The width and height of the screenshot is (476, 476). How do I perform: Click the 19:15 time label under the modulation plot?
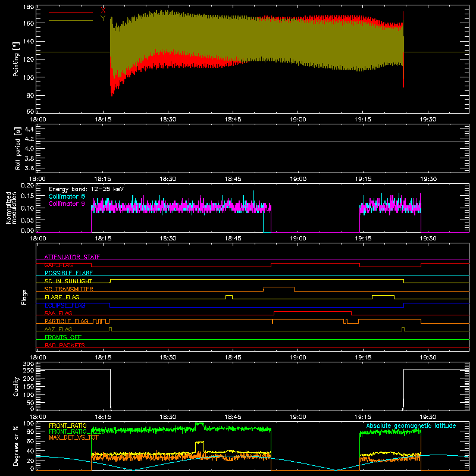(x=363, y=239)
